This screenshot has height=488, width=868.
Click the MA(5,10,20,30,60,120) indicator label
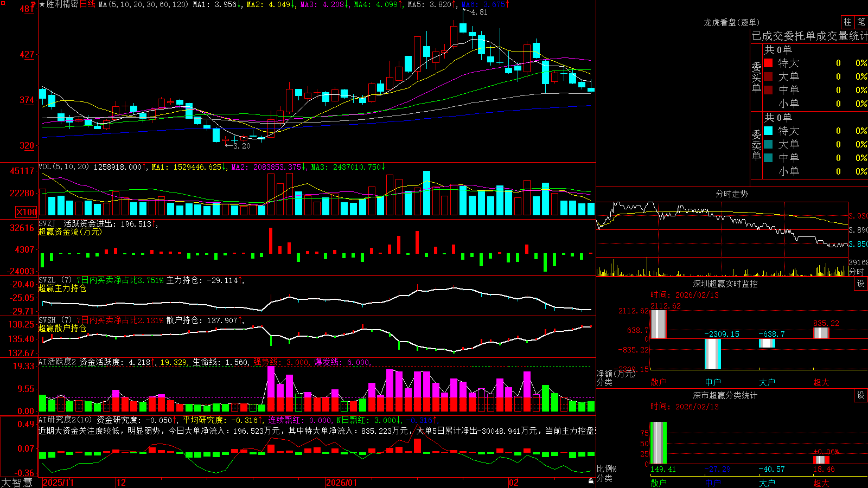pyautogui.click(x=143, y=4)
